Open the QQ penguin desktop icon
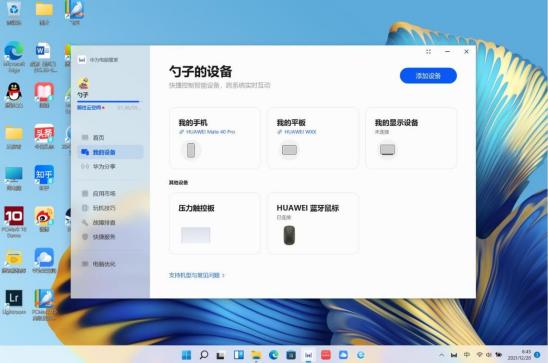This screenshot has width=548, height=363. point(14,95)
